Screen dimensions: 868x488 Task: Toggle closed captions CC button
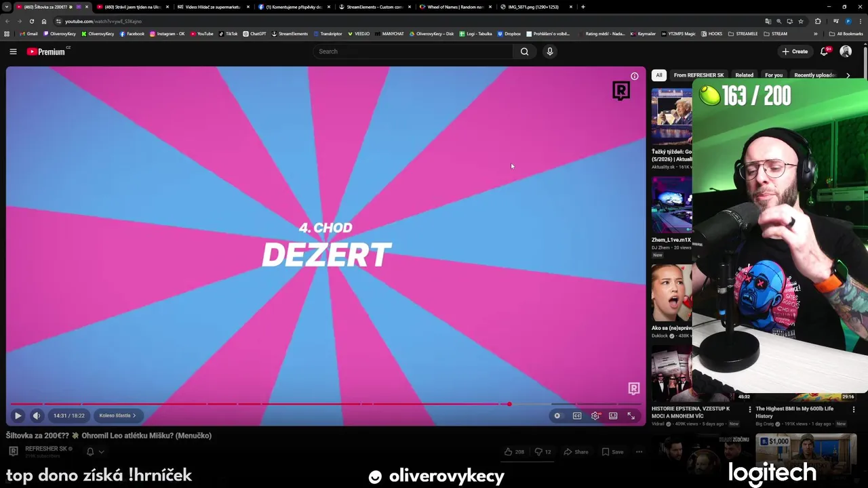[577, 416]
